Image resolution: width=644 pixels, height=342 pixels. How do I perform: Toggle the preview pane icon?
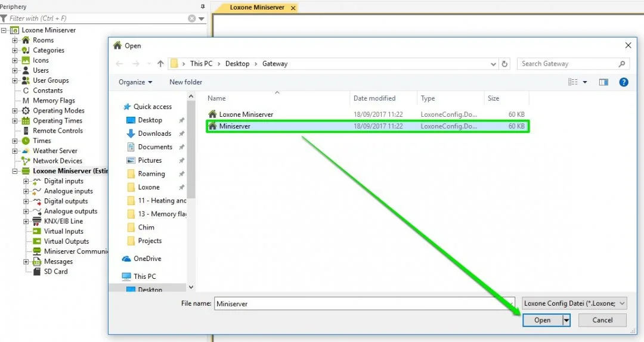[x=603, y=82]
